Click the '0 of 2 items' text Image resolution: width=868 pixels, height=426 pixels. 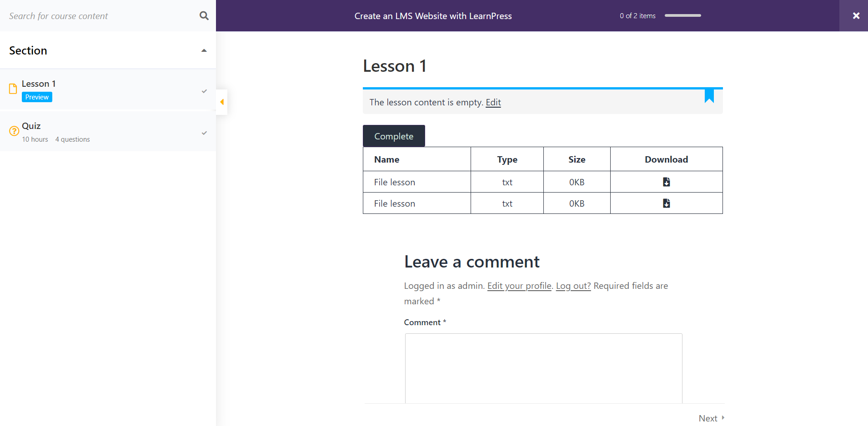point(637,15)
